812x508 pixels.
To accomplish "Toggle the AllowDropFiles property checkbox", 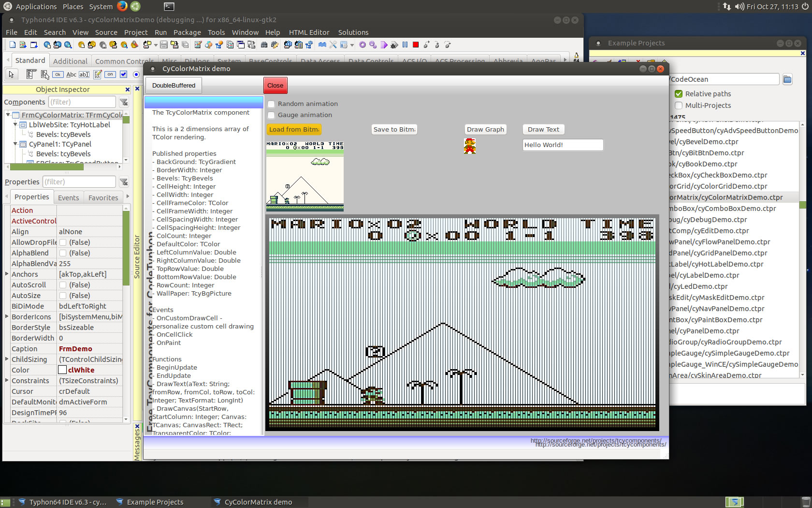I will [x=63, y=242].
